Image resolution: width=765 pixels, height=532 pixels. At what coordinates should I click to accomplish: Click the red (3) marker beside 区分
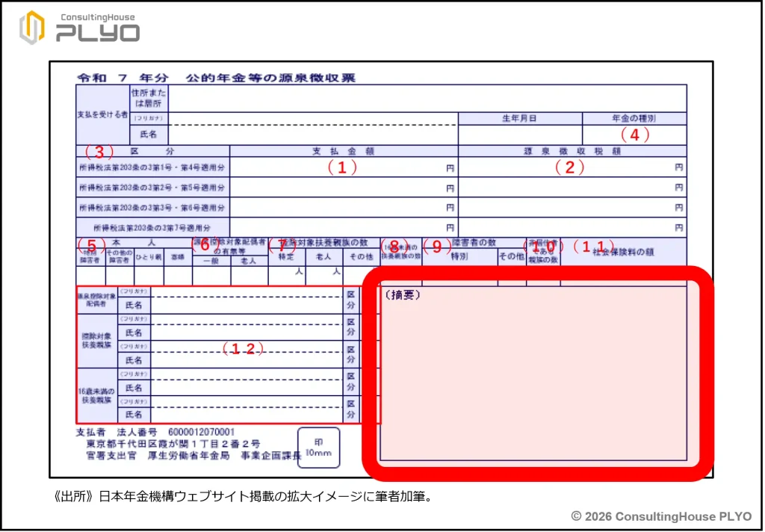(99, 152)
